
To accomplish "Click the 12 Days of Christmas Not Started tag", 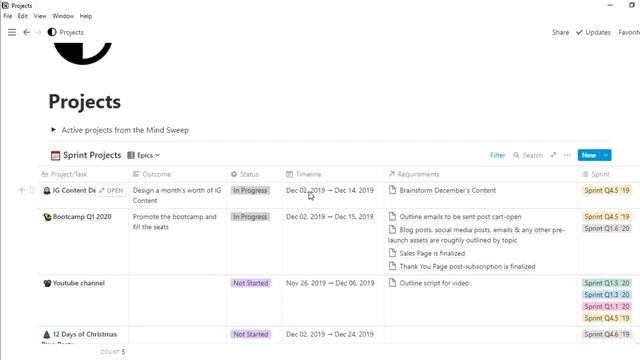I will 251,334.
